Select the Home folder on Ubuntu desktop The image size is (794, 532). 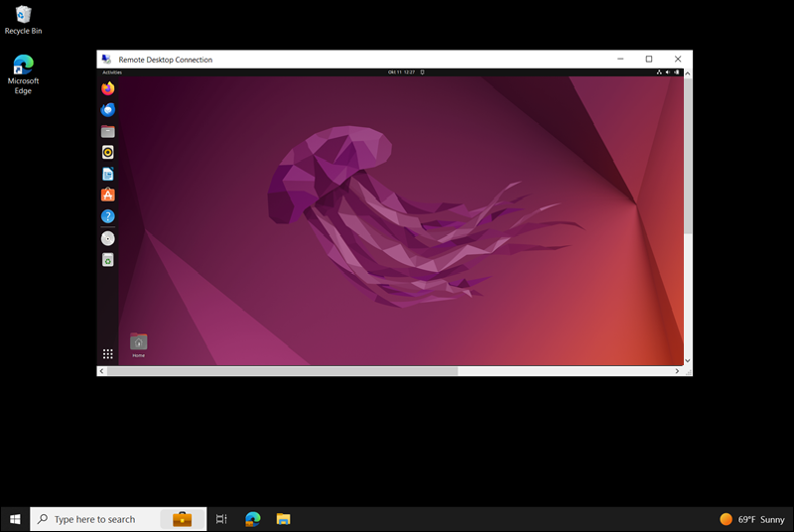tap(139, 345)
